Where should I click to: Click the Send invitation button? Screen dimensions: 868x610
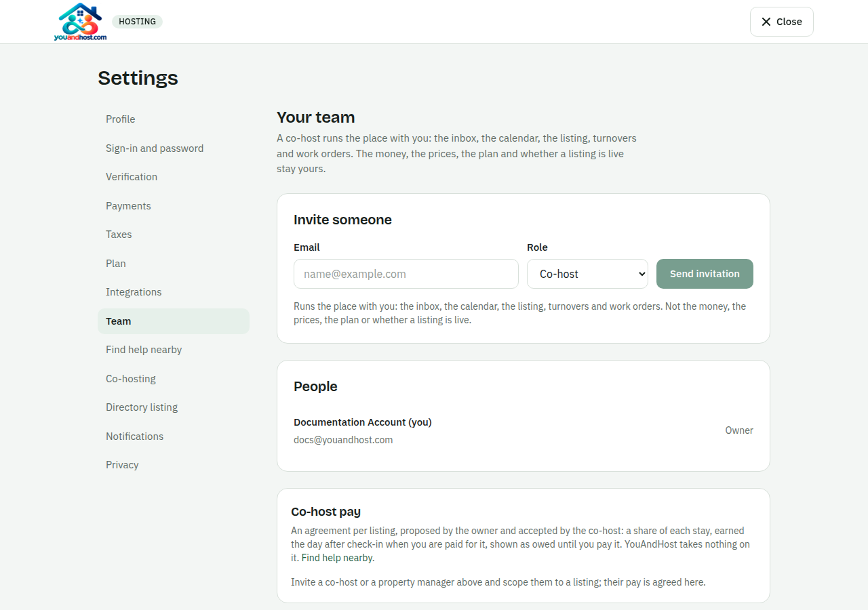pyautogui.click(x=705, y=274)
